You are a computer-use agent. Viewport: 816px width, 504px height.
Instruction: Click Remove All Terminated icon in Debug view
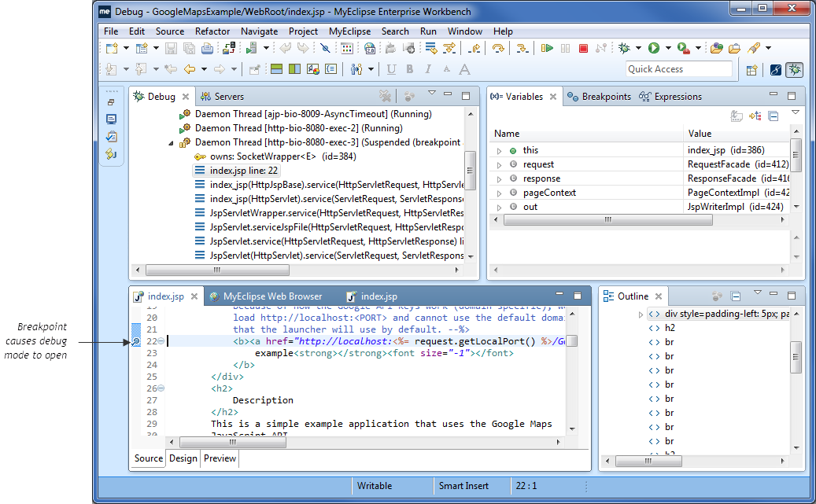[385, 96]
